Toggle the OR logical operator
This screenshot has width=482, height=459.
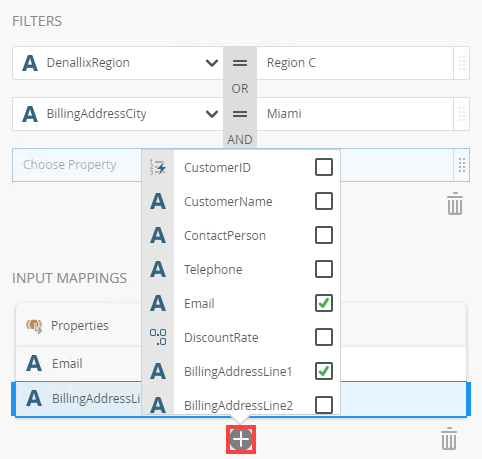(240, 89)
